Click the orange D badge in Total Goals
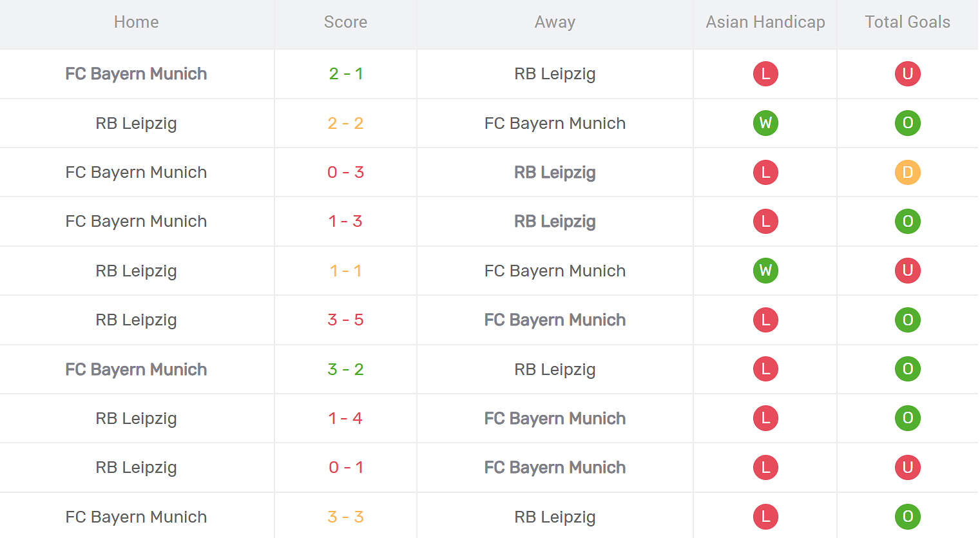 [907, 172]
